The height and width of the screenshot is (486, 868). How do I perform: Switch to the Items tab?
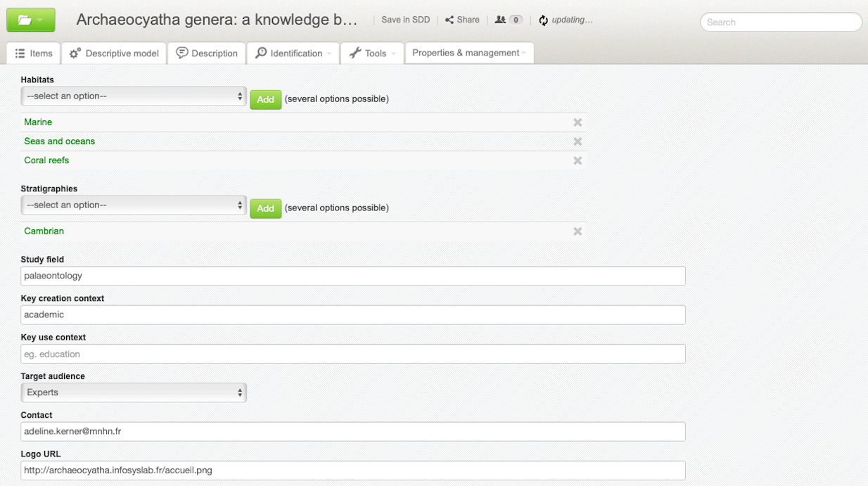coord(34,53)
